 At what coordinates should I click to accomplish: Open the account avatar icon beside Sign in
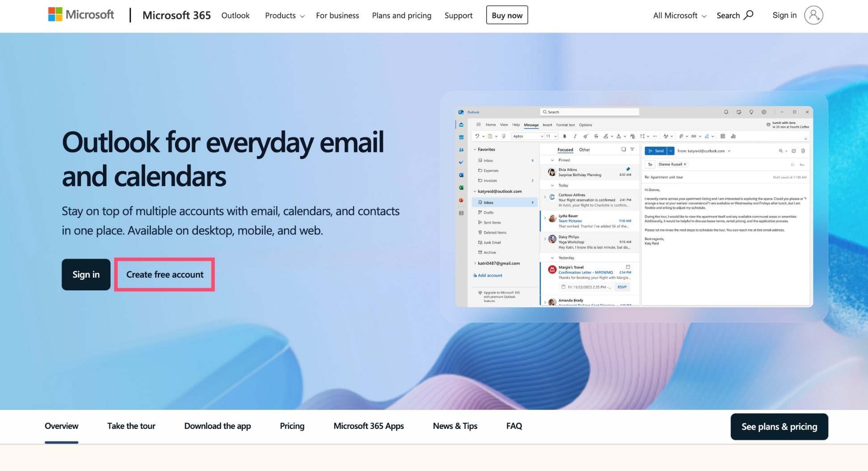pyautogui.click(x=813, y=15)
